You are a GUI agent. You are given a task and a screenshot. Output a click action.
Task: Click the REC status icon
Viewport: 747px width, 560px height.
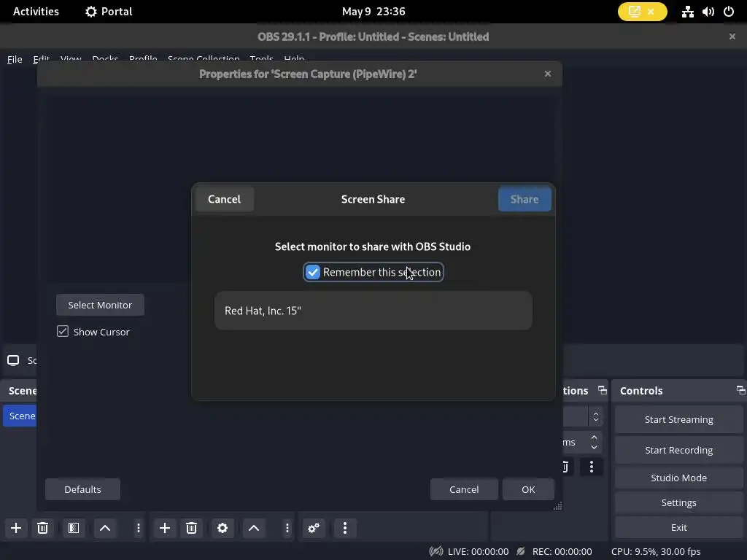pos(521,551)
